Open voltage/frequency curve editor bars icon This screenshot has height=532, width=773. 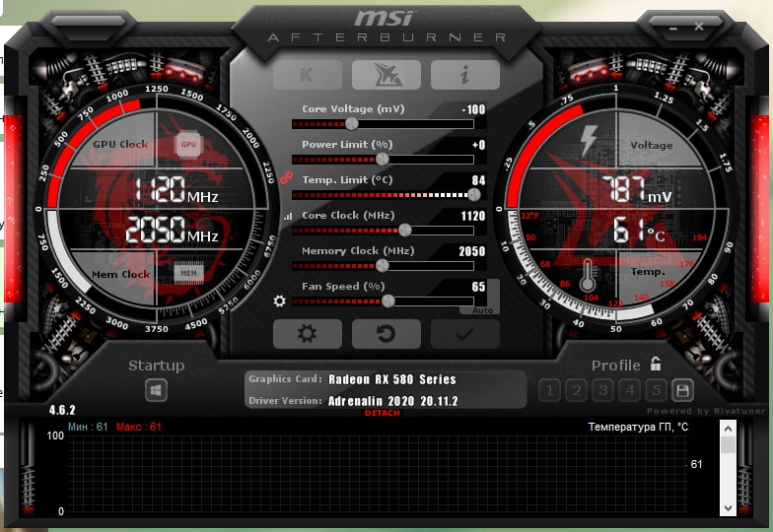click(x=288, y=216)
